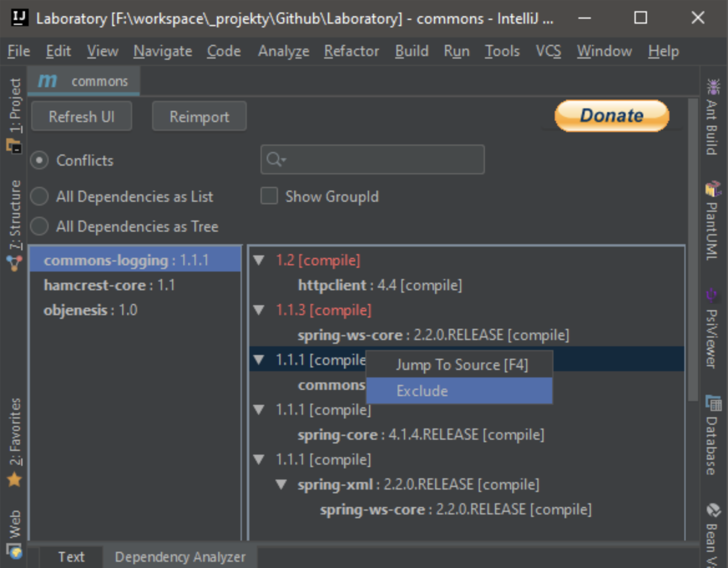Open the Refactor menu

(352, 51)
